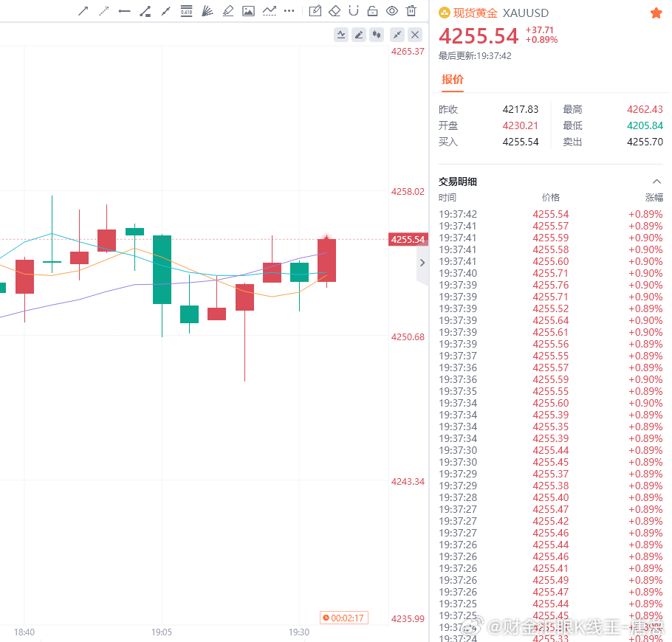Delete all drawings with trash icon
672x642 pixels.
411,11
